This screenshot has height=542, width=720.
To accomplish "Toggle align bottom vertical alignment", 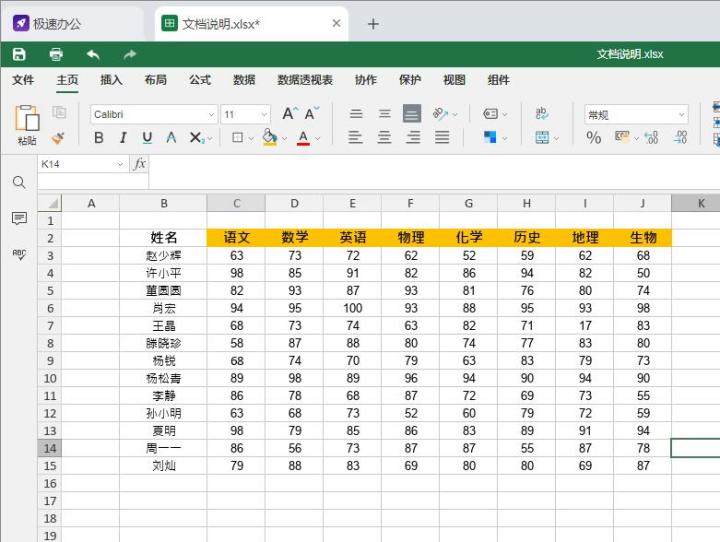I will (x=412, y=113).
